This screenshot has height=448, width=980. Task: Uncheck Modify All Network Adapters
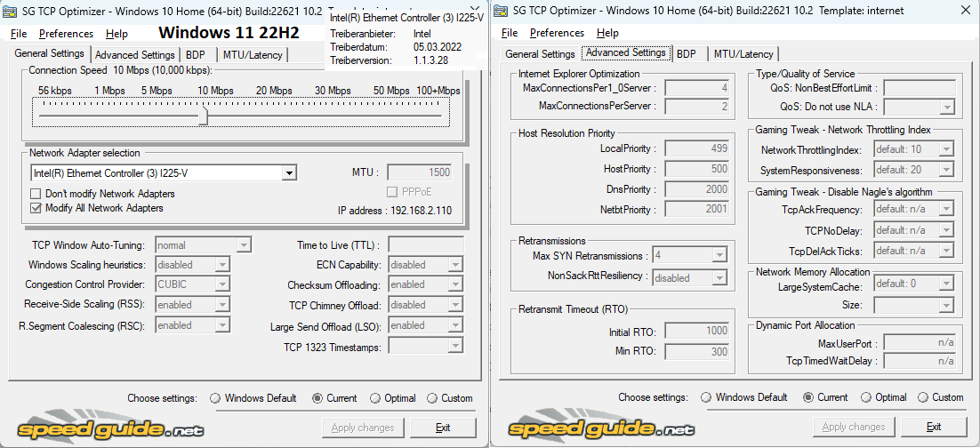36,208
